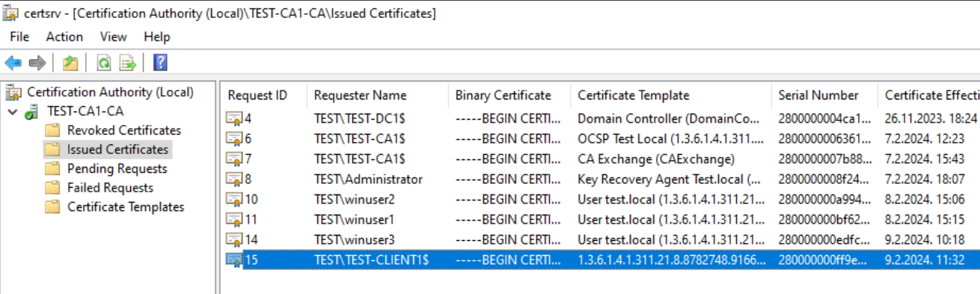Open the Help menu
Image resolution: width=980 pixels, height=294 pixels.
(x=157, y=37)
